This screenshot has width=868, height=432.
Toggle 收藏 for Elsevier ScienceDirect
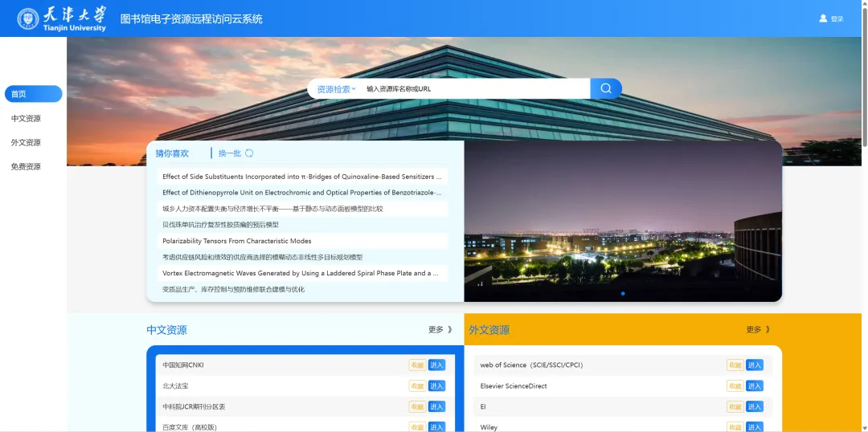click(x=735, y=386)
